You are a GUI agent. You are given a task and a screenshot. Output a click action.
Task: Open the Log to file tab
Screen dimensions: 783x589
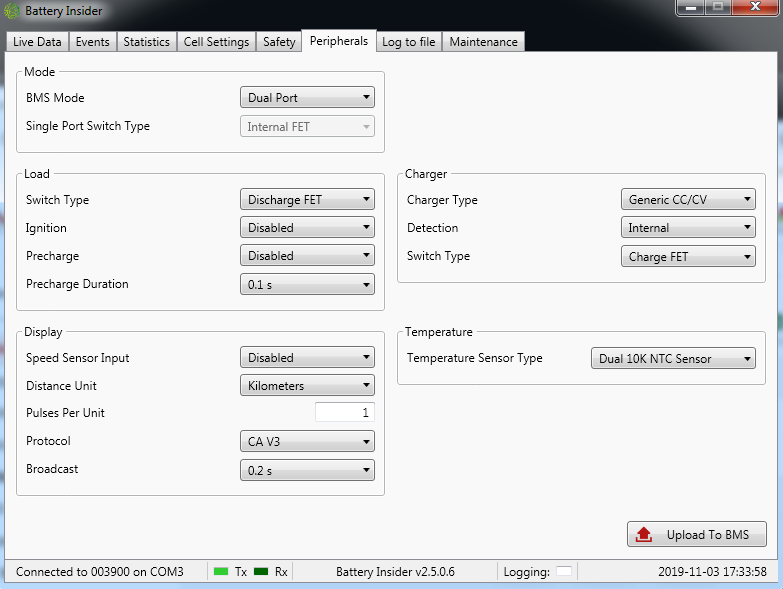pos(408,42)
